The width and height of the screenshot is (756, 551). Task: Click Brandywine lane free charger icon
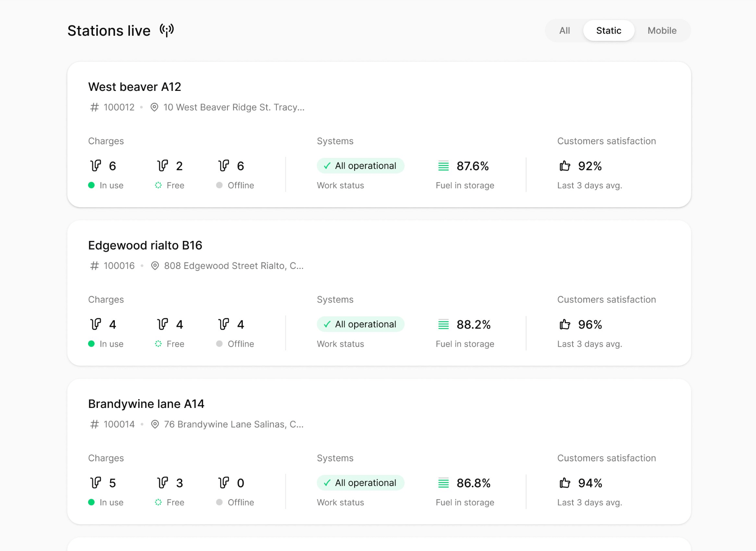point(163,483)
